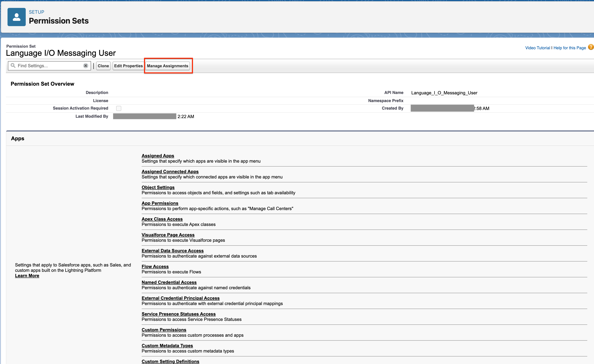594x364 pixels.
Task: Click the Apps section heading
Action: coord(18,138)
